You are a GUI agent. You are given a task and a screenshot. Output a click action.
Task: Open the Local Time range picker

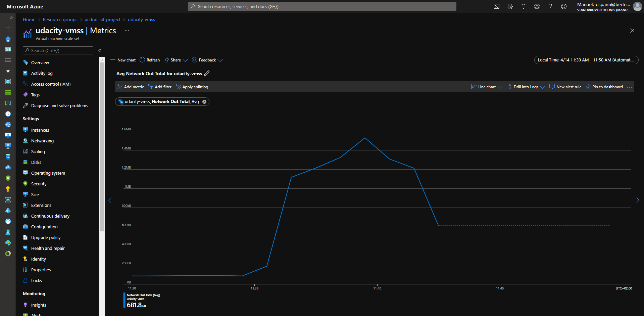click(x=586, y=60)
